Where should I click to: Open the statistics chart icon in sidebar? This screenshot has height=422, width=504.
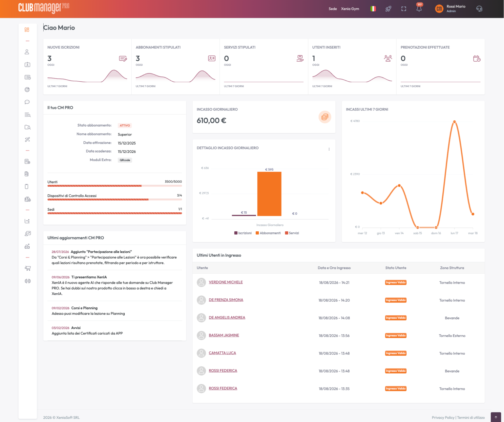(x=27, y=221)
